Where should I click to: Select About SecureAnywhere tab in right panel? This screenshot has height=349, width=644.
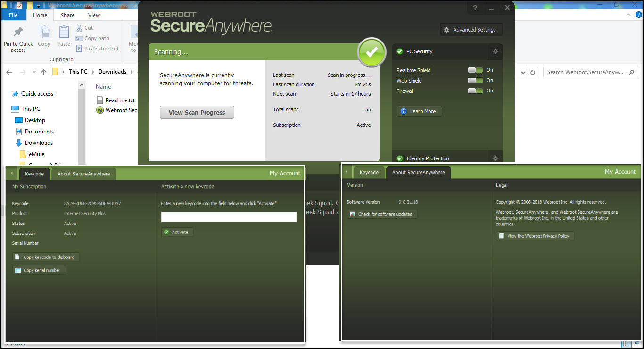pos(419,172)
